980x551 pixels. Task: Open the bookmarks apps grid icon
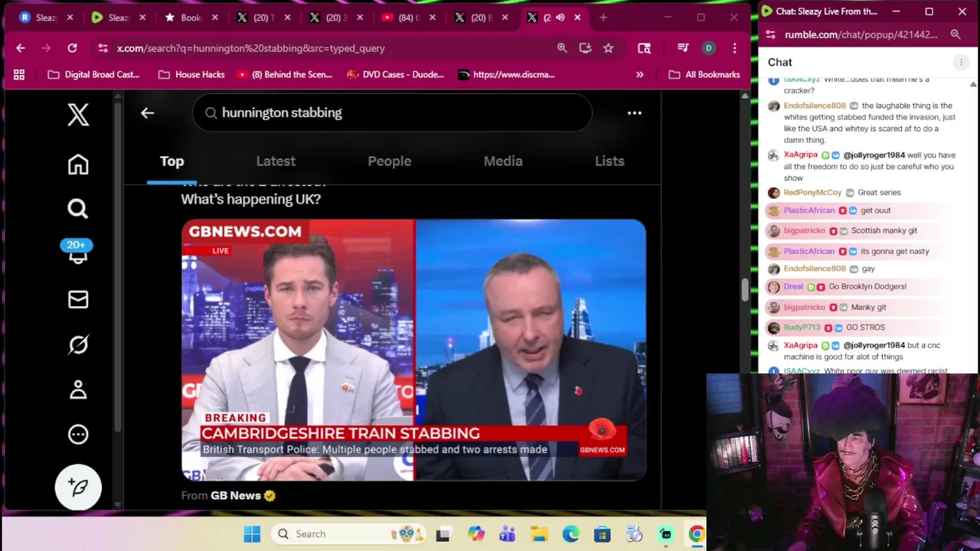(19, 74)
